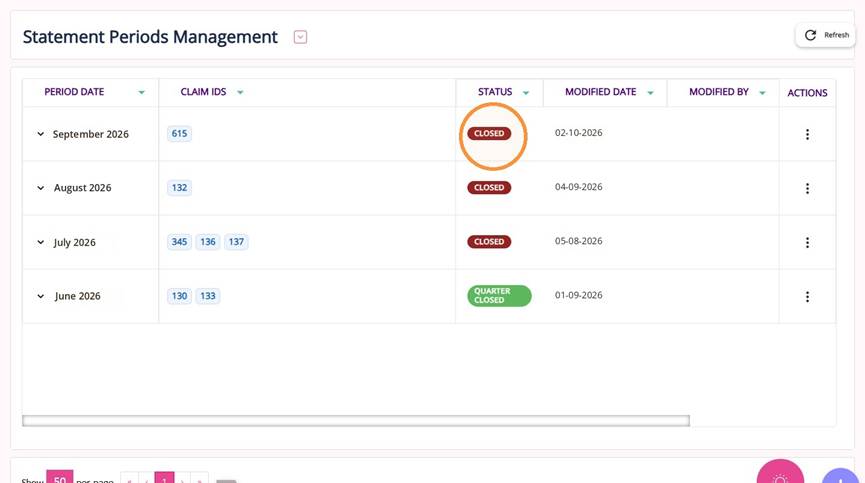Expand the September 2026 row

click(x=40, y=134)
